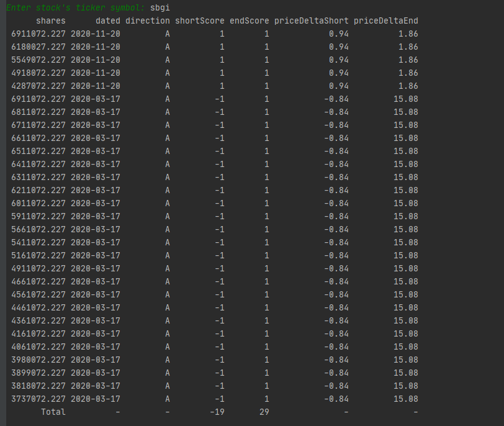Select the Total endScore value 29
The image size is (504, 426).
(264, 412)
